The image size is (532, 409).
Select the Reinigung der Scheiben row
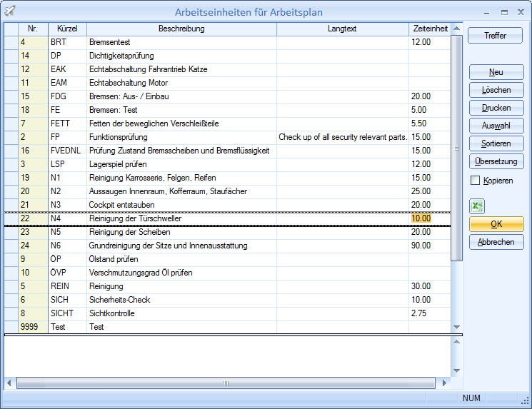point(227,232)
